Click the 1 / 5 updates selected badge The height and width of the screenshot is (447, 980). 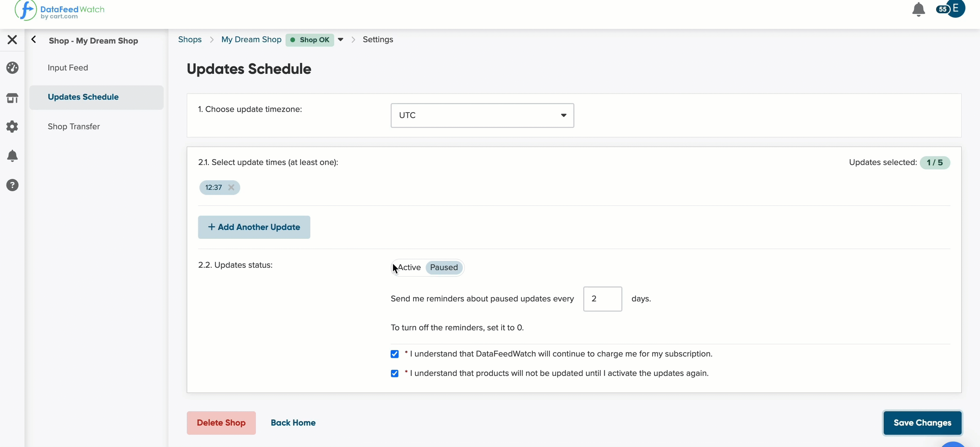click(x=934, y=163)
